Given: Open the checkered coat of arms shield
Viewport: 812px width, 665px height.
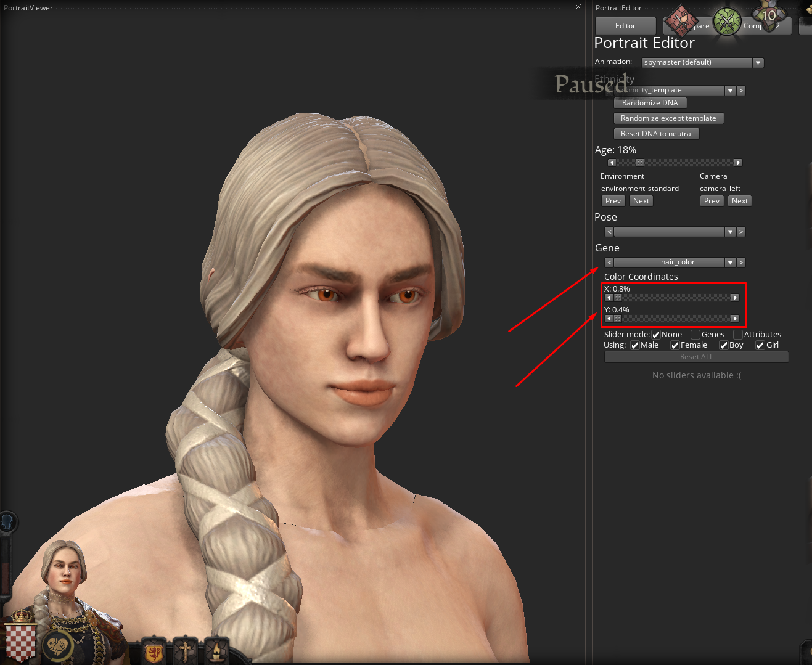Looking at the screenshot, I should tap(21, 641).
